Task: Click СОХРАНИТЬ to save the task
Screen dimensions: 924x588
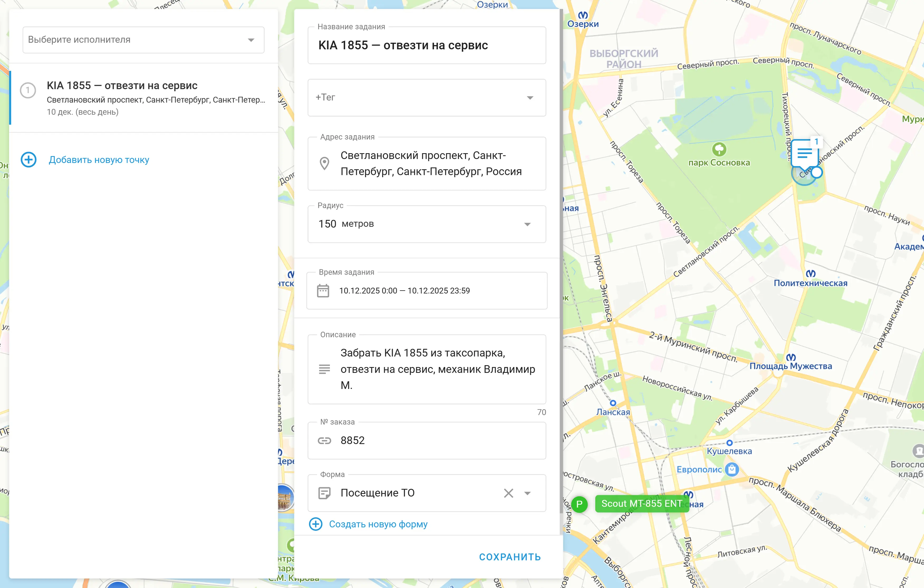Action: (510, 557)
